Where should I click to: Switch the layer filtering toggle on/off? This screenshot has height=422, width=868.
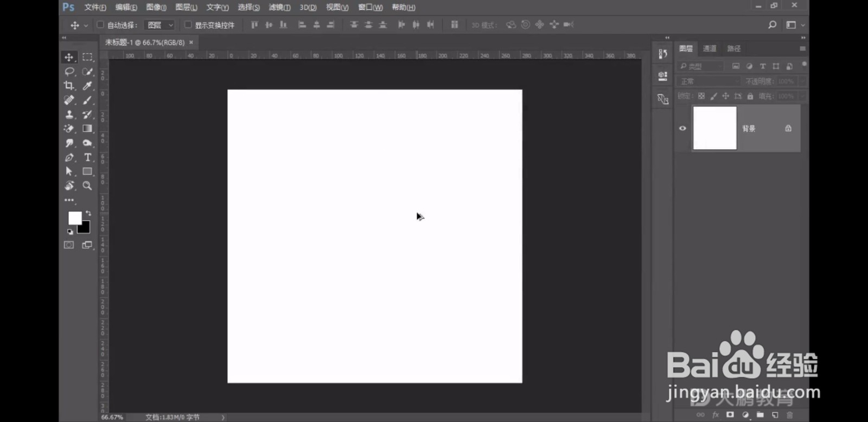click(x=804, y=65)
